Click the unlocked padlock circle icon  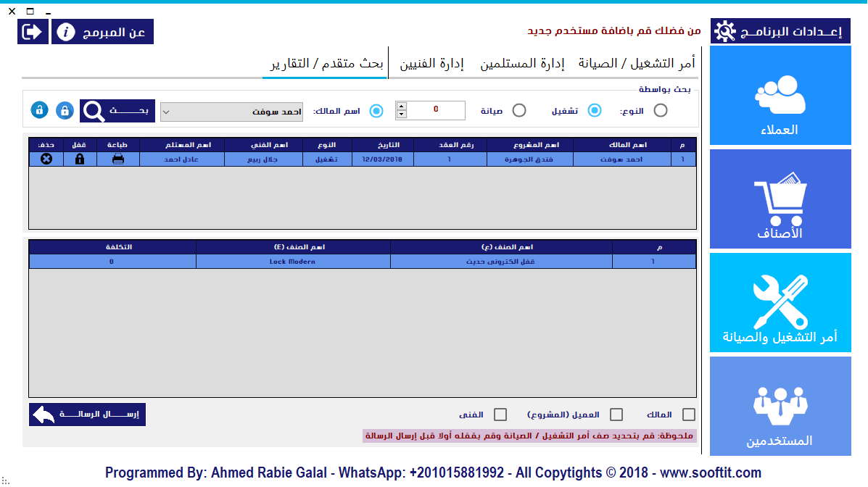pyautogui.click(x=40, y=110)
